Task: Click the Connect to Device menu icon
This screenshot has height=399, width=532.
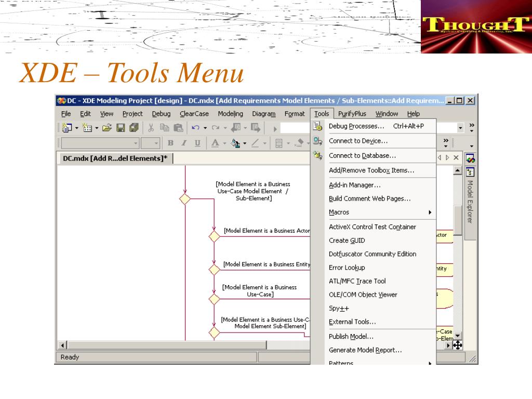Action: [x=317, y=141]
